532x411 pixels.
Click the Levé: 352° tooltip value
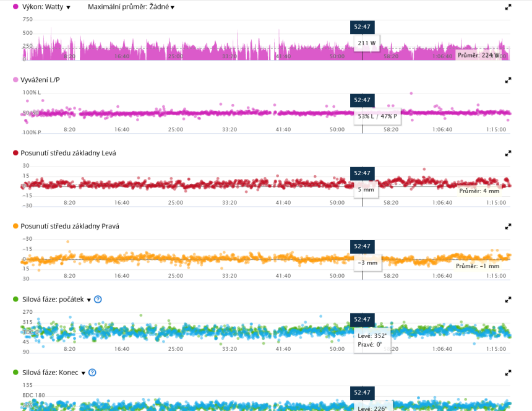[372, 336]
